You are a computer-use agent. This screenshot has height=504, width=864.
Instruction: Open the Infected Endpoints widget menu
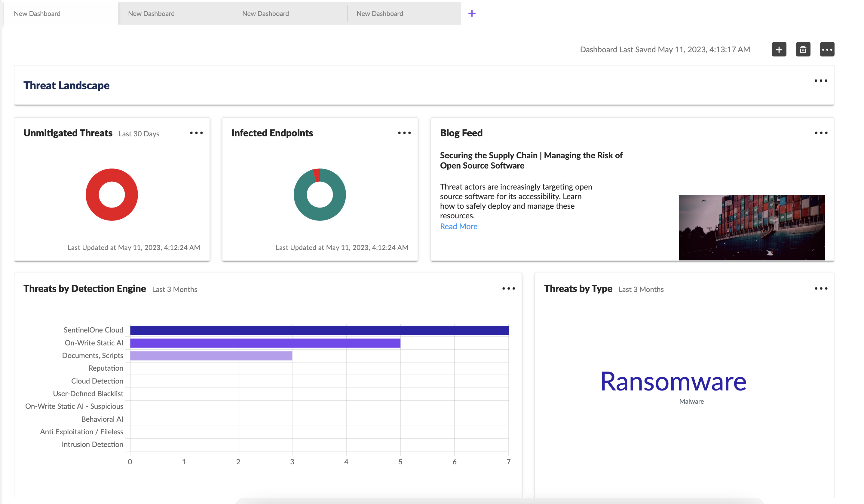404,133
